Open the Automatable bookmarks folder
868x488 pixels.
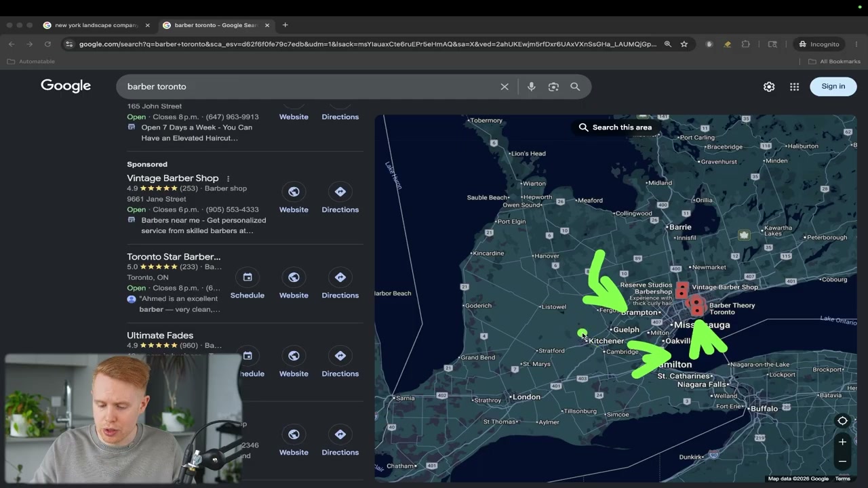pos(31,62)
